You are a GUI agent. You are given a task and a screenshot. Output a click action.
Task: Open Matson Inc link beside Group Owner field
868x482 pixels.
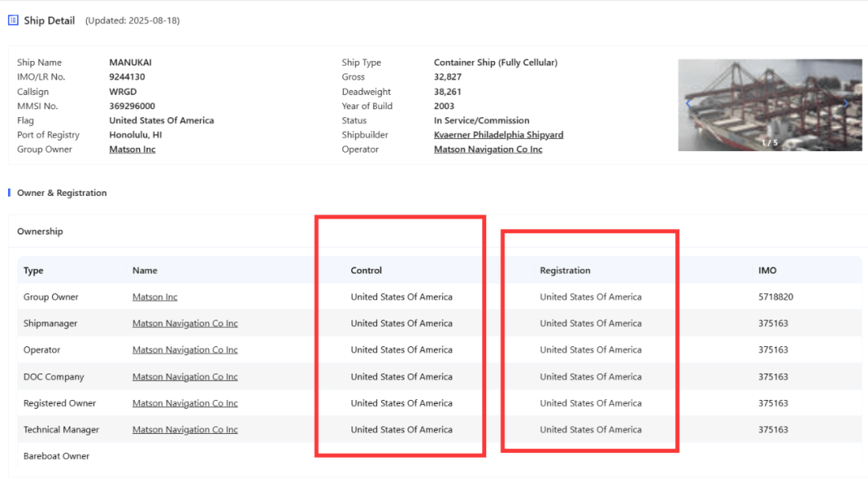point(133,149)
